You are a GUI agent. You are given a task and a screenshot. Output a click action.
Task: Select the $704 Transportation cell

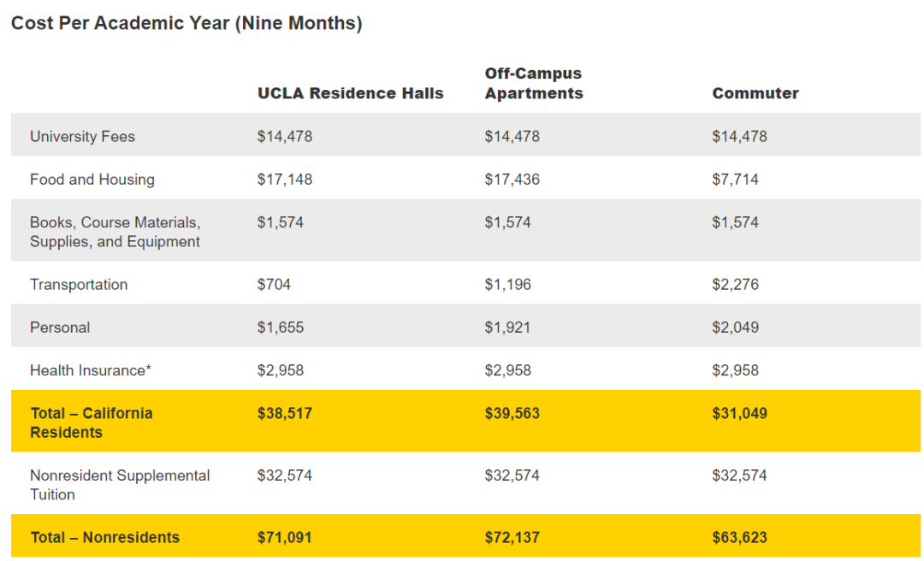(274, 284)
